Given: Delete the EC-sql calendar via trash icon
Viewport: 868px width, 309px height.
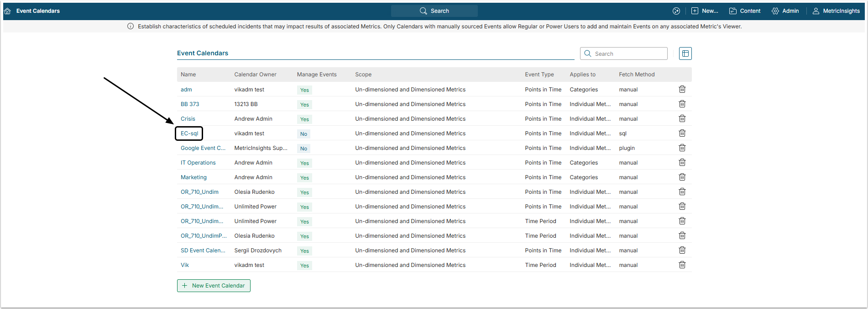Looking at the screenshot, I should (682, 133).
